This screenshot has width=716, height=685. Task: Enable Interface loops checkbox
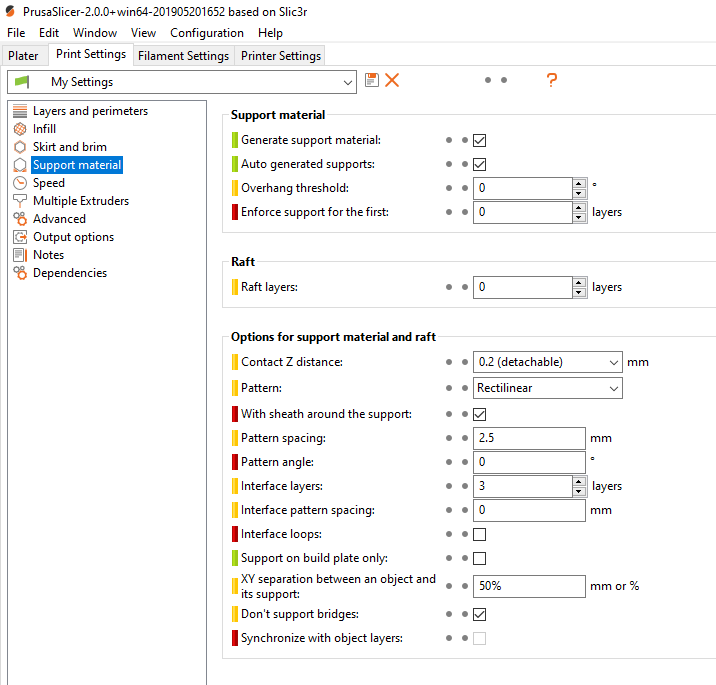[x=479, y=534]
